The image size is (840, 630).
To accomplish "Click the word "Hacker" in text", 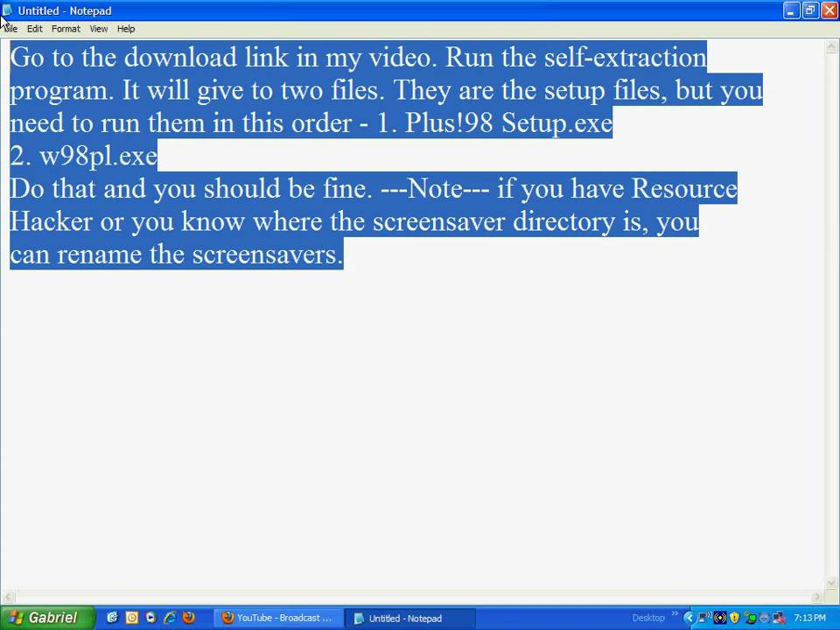I will click(51, 221).
